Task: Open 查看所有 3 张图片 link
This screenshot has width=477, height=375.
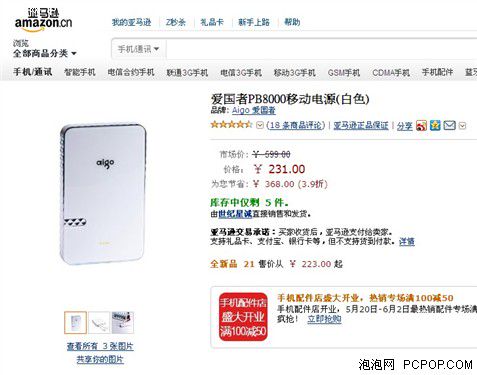Action: pyautogui.click(x=100, y=346)
